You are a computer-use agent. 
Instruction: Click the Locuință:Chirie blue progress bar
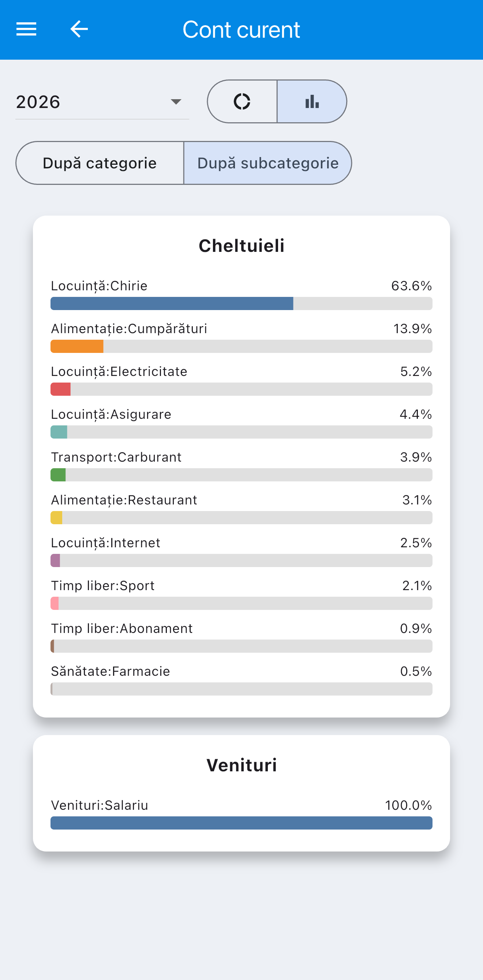pos(172,303)
